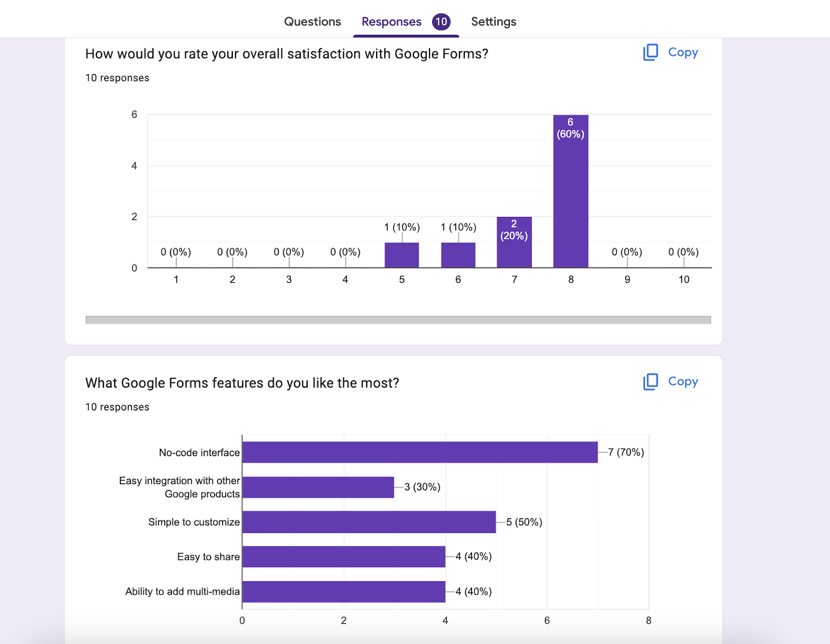This screenshot has height=644, width=830.
Task: Click the rating 6 bar in chart
Action: 458,255
